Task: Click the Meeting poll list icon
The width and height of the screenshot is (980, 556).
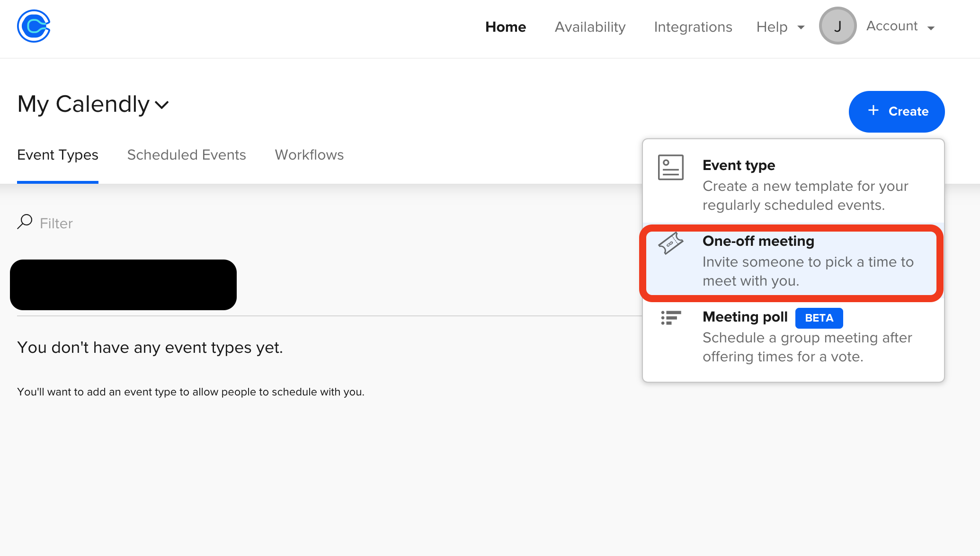Action: [x=671, y=318]
